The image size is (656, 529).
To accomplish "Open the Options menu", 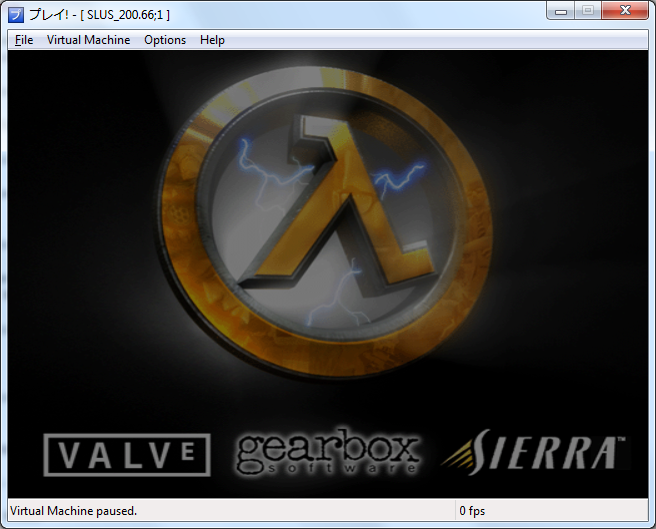I will click(165, 40).
